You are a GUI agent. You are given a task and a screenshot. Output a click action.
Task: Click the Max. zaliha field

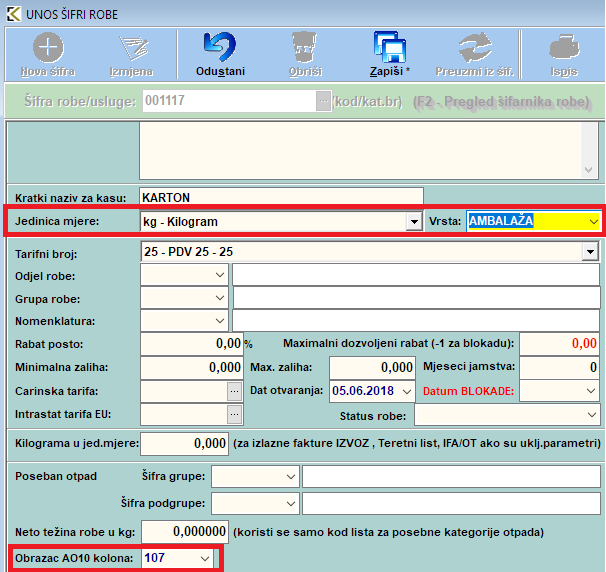[x=372, y=367]
